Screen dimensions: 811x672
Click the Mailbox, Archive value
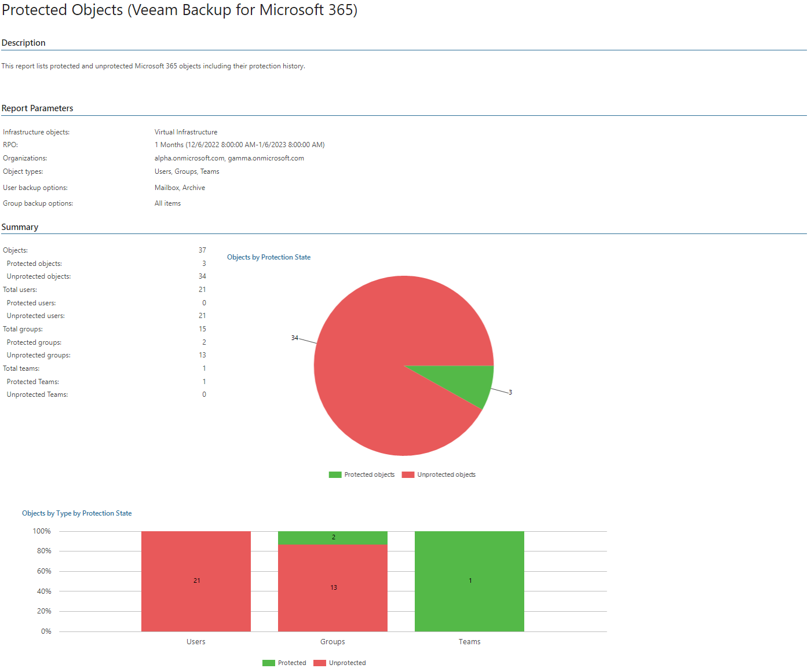[x=180, y=188]
